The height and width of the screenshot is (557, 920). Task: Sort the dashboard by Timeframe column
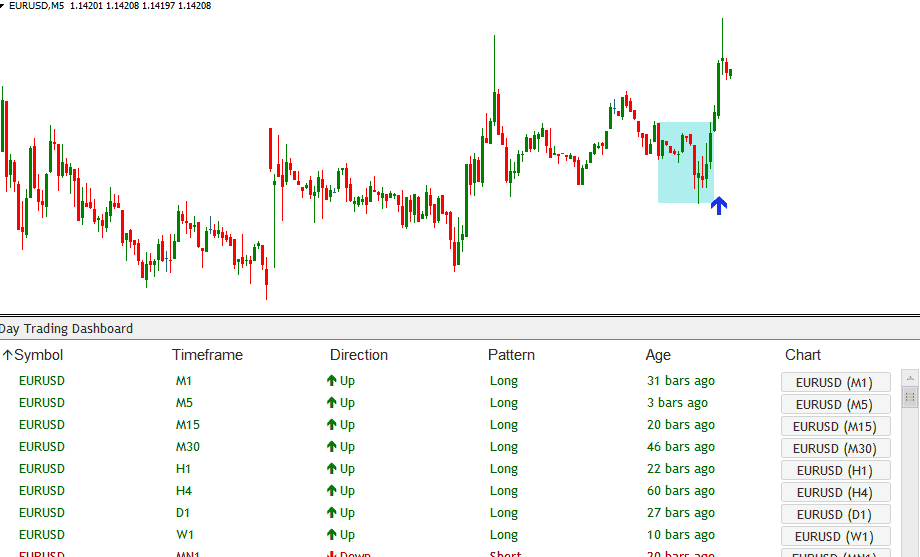207,355
